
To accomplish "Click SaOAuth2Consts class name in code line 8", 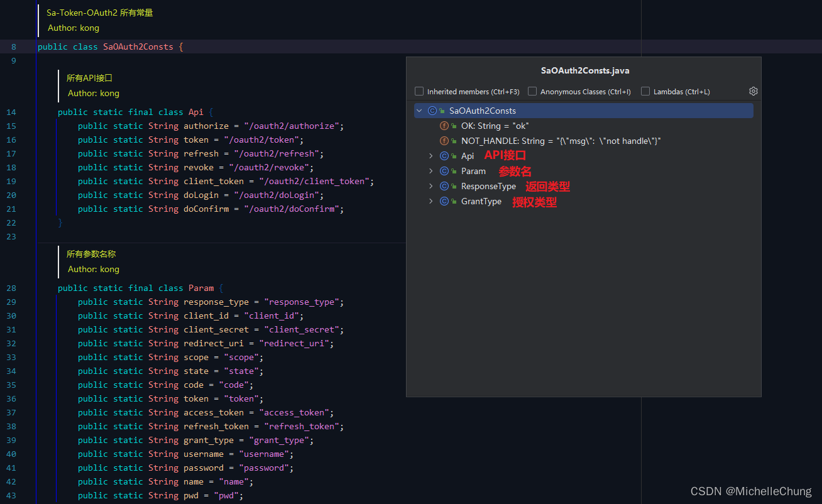I will (138, 47).
